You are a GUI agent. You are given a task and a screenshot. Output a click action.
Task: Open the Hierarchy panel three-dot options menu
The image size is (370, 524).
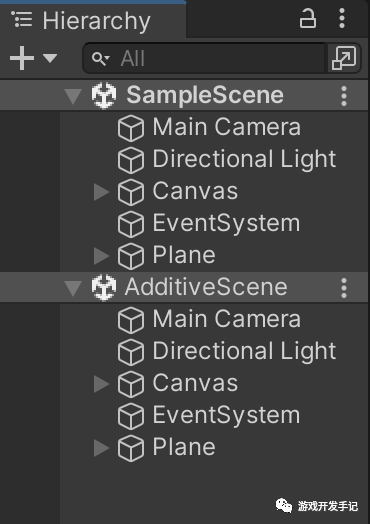click(342, 18)
